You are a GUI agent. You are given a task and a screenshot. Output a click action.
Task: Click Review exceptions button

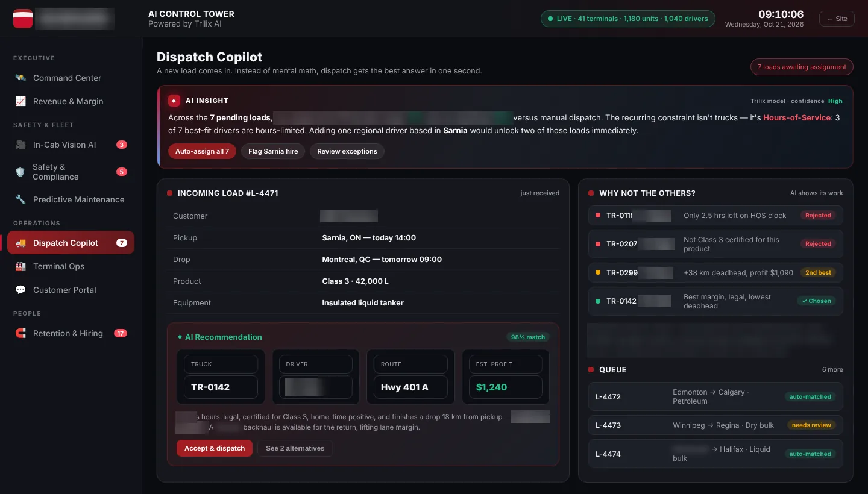347,151
